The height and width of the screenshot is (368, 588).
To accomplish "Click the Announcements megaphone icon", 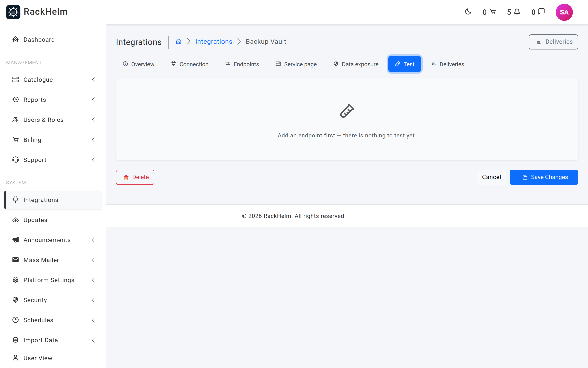I will click(x=16, y=240).
